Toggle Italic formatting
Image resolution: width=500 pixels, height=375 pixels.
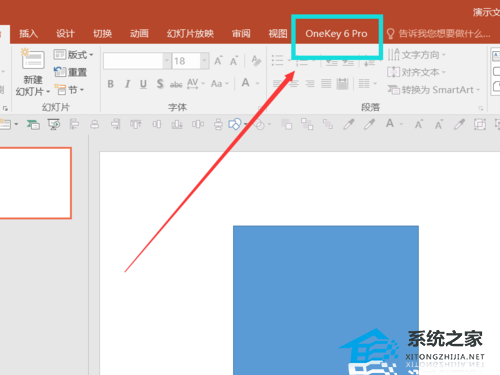coord(127,84)
